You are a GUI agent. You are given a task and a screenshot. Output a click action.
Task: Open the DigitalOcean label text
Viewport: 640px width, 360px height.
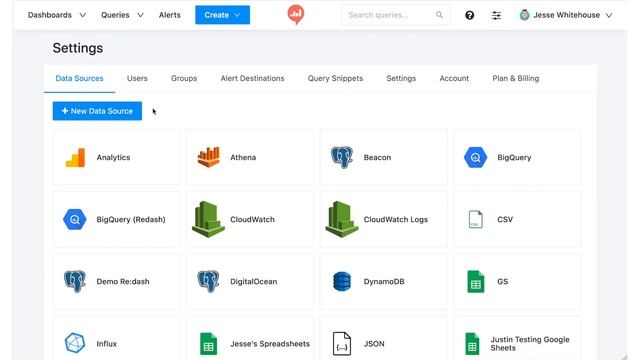pos(253,282)
